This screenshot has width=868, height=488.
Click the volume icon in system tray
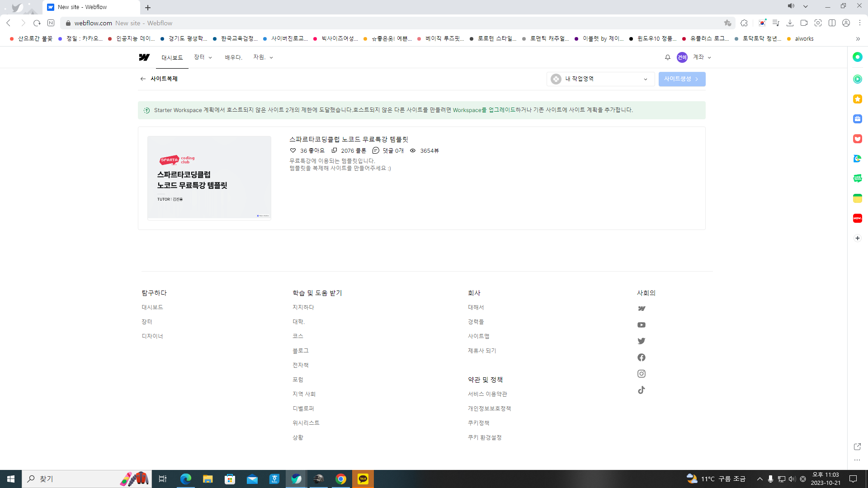(x=792, y=479)
